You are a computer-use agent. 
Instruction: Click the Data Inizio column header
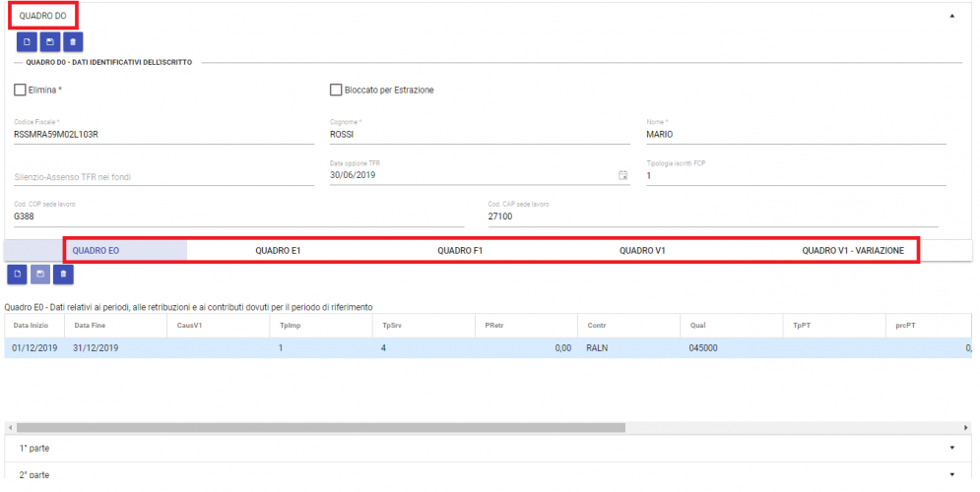pos(30,324)
